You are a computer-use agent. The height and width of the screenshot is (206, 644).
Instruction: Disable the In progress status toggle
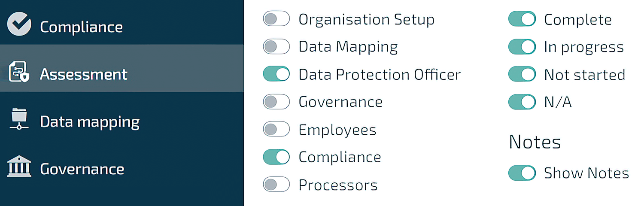tap(522, 46)
